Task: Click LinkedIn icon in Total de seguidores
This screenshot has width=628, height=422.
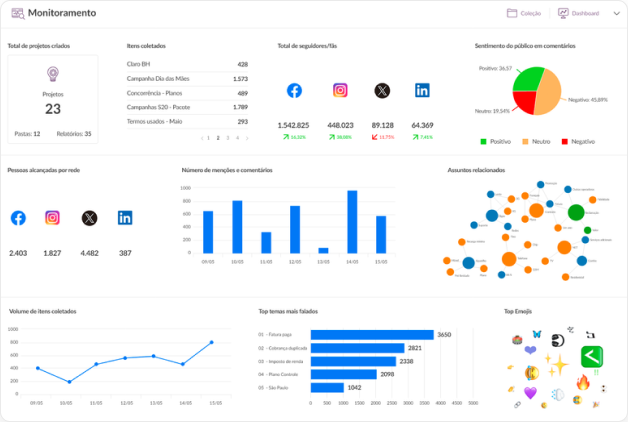Action: [x=422, y=91]
